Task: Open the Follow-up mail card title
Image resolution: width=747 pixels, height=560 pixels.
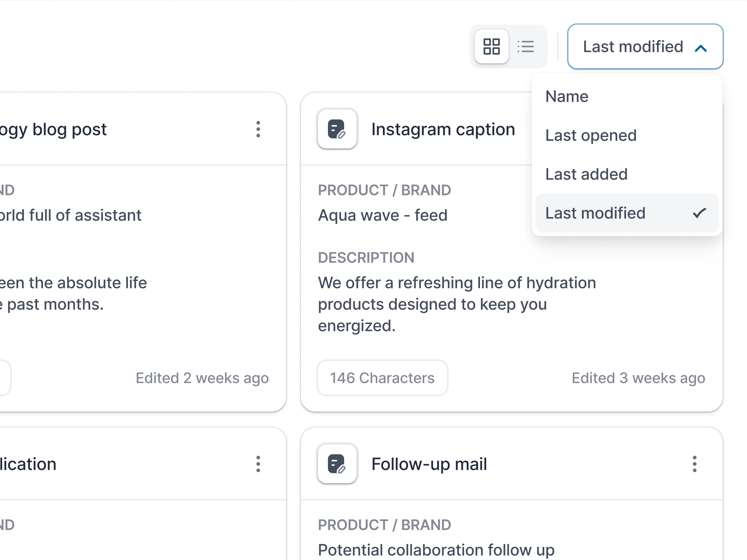Action: tap(429, 464)
